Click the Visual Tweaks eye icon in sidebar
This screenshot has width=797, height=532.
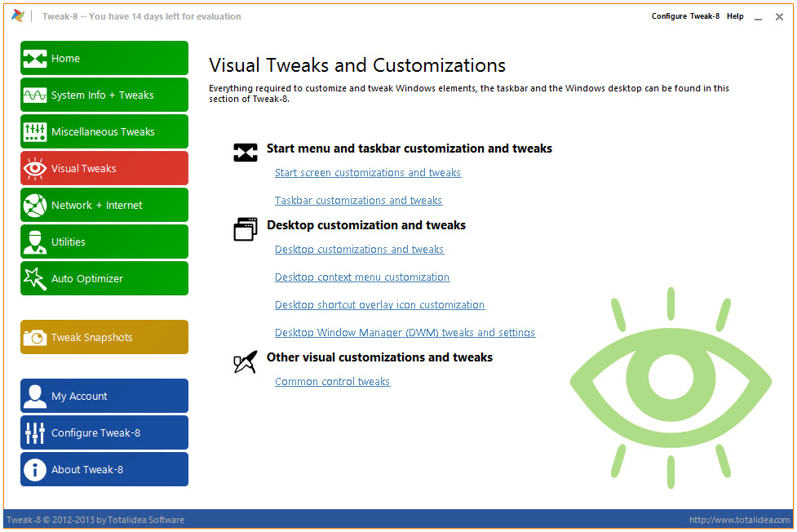[34, 168]
